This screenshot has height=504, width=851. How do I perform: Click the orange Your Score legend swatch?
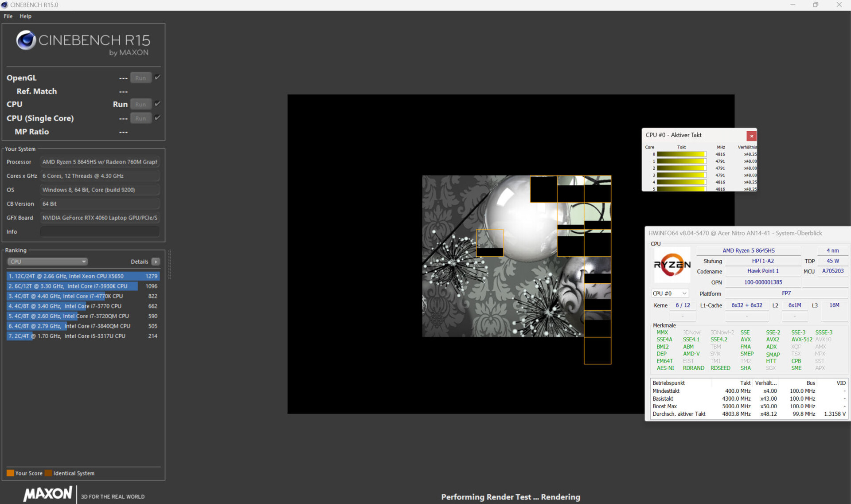pos(10,473)
